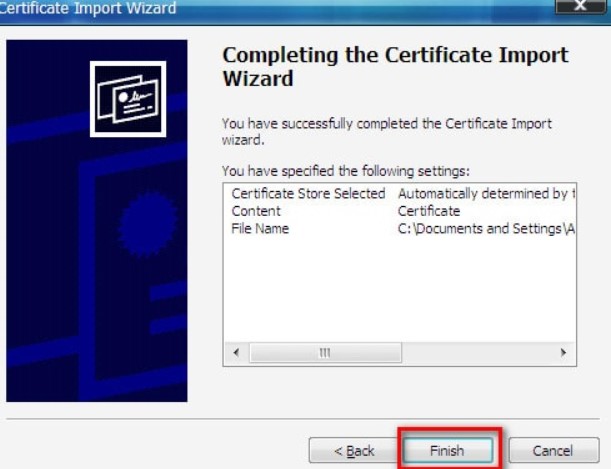The width and height of the screenshot is (611, 469).
Task: Click the certificate icon in banner
Action: point(128,99)
